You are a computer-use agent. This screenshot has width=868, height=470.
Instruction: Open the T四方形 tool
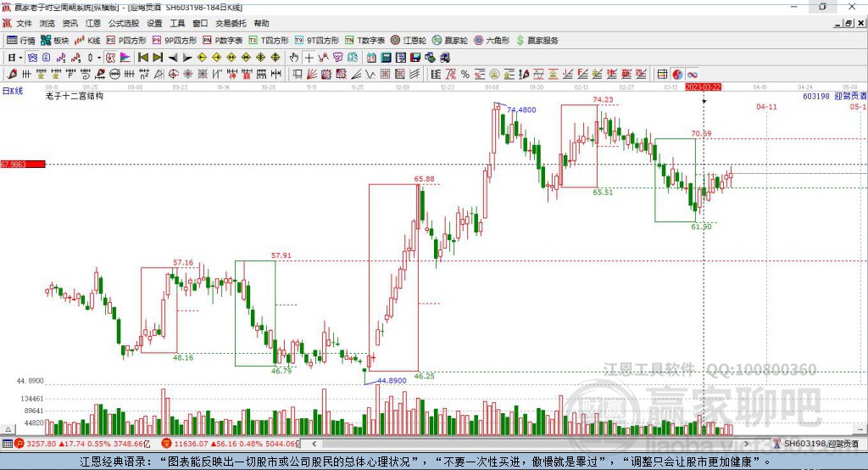(269, 41)
